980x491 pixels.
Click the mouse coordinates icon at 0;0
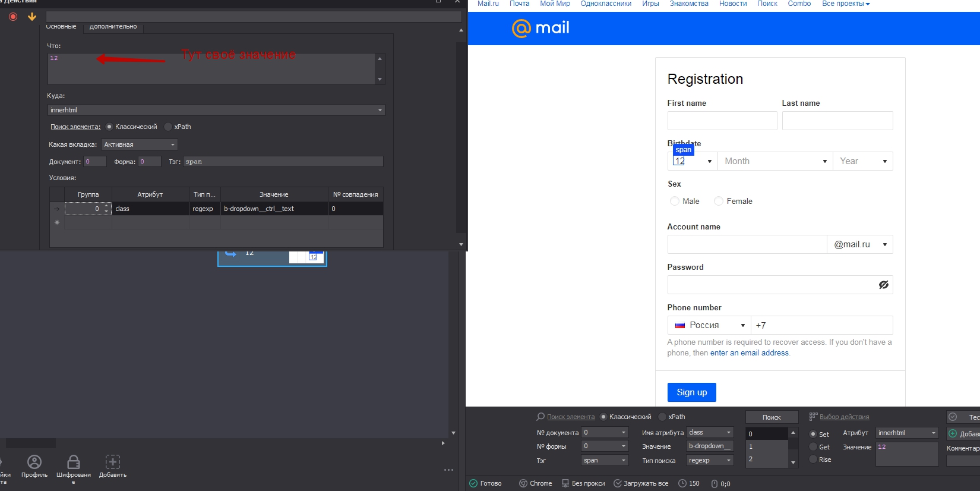coord(715,483)
